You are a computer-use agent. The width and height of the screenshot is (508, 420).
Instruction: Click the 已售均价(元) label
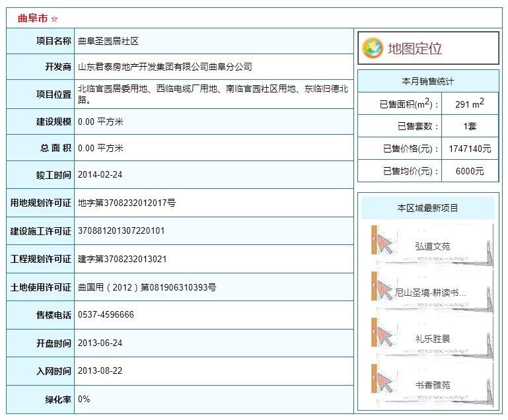coord(411,171)
